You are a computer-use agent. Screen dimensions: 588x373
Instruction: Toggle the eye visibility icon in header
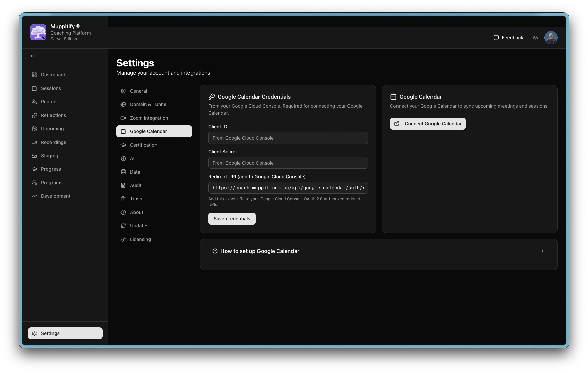(535, 38)
